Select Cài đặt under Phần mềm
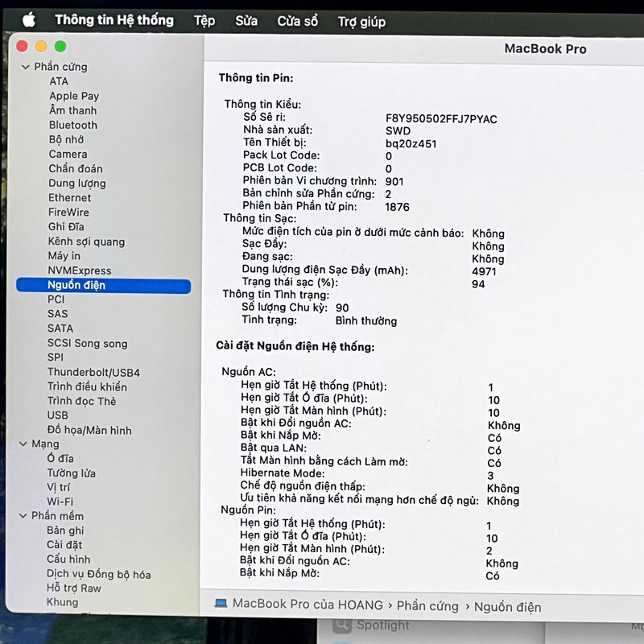This screenshot has height=644, width=644. 64,545
